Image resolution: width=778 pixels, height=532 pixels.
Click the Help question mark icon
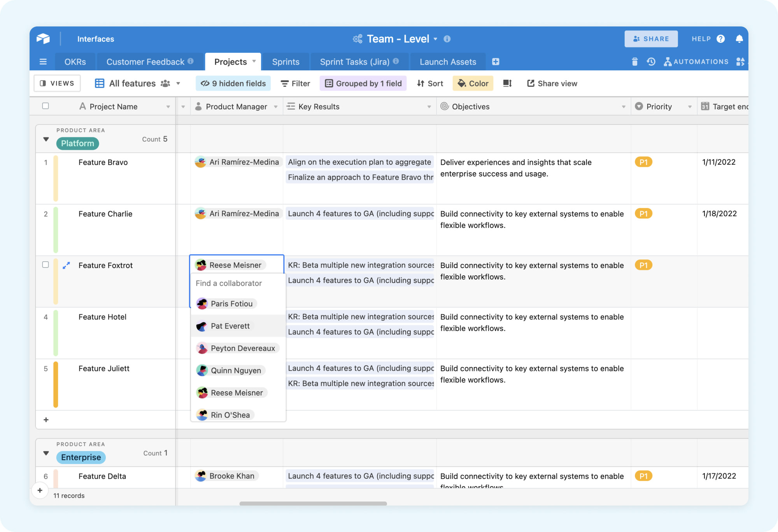tap(720, 39)
